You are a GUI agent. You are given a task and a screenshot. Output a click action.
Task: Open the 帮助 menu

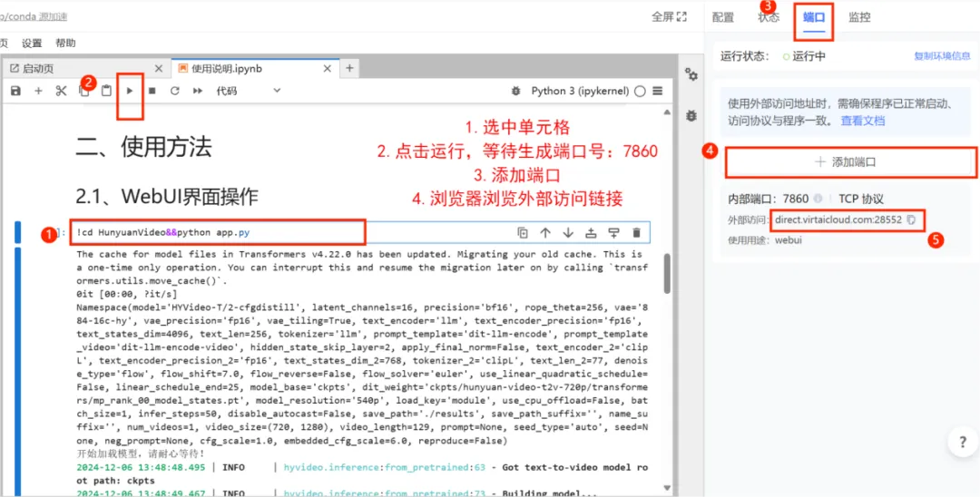pos(65,44)
